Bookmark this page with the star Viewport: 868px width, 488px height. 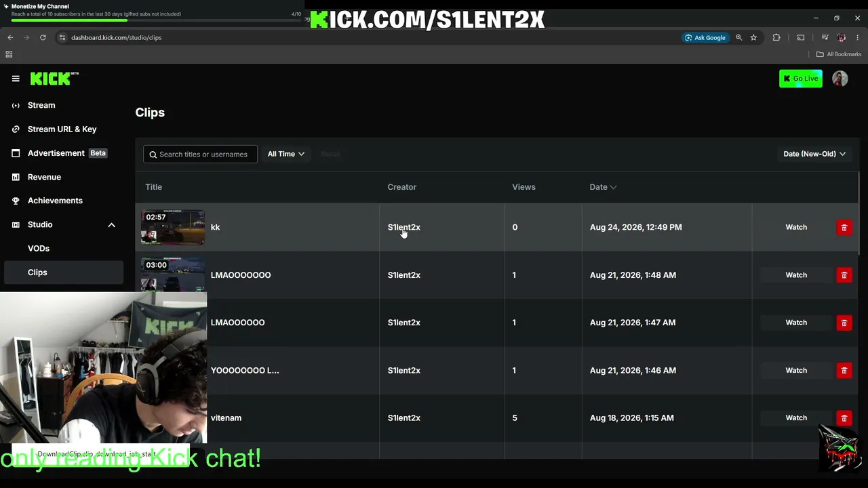click(753, 37)
